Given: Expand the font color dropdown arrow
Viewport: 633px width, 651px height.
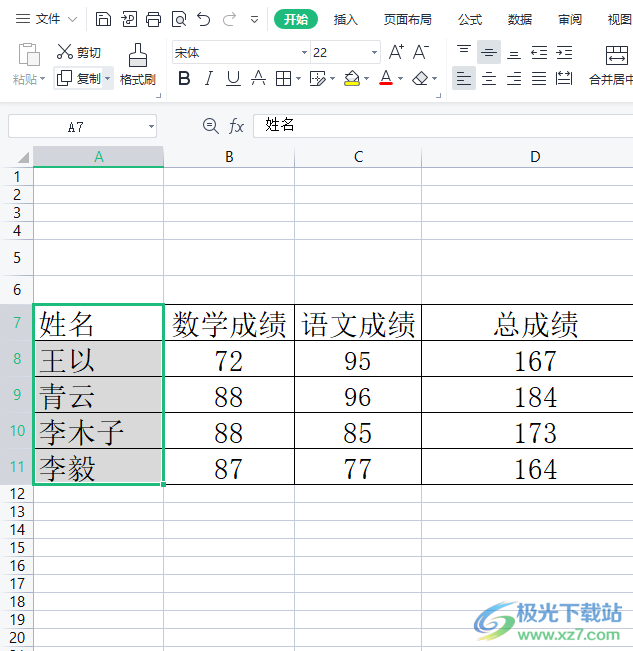Looking at the screenshot, I should tap(401, 78).
